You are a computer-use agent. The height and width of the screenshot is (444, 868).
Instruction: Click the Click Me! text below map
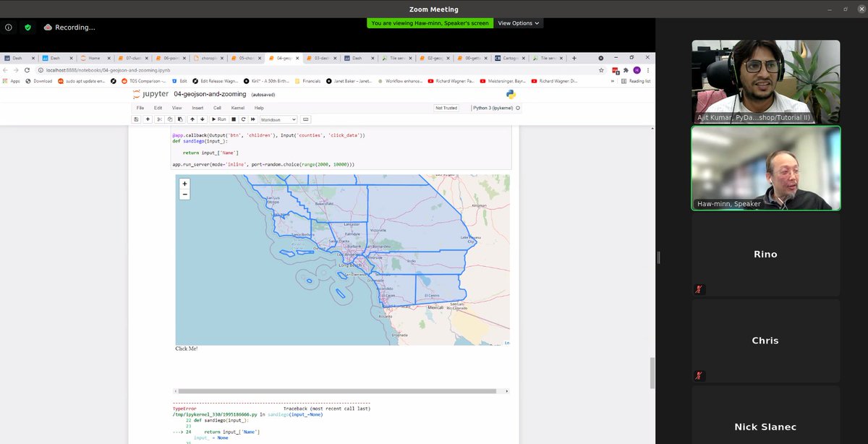click(187, 349)
